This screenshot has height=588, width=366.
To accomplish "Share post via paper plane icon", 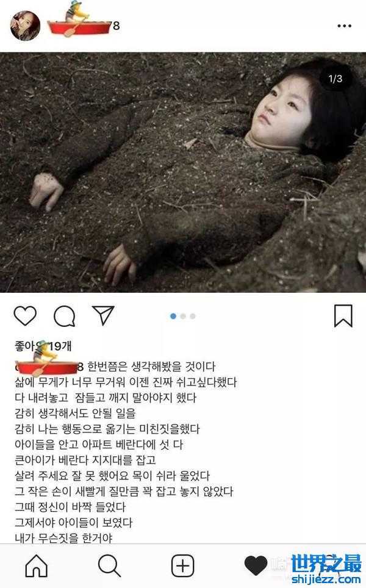I will tap(102, 315).
